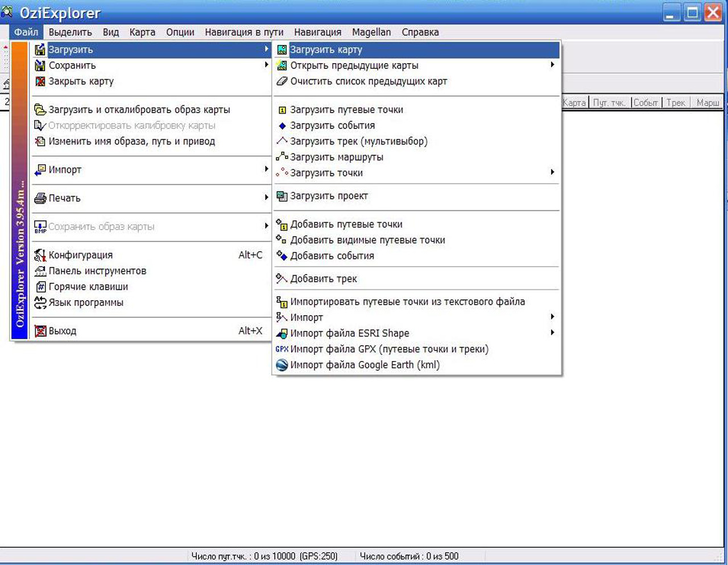Choose Загрузить карту menu entry
Image resolution: width=728 pixels, height=565 pixels.
pos(417,50)
